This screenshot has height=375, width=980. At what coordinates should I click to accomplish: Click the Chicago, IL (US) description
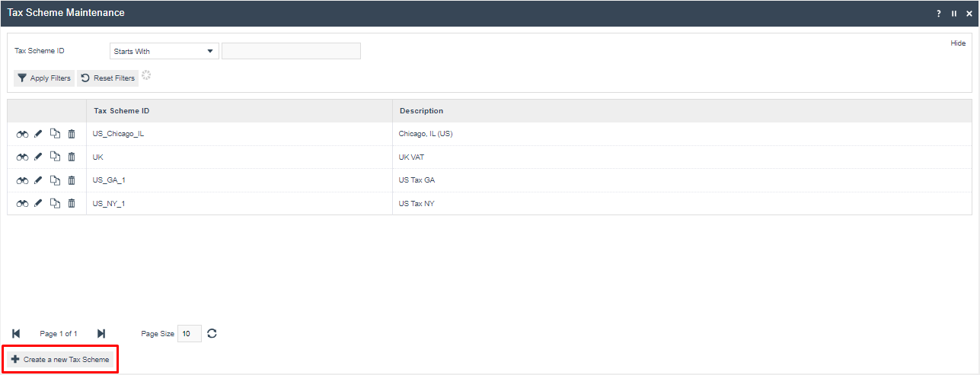(426, 134)
